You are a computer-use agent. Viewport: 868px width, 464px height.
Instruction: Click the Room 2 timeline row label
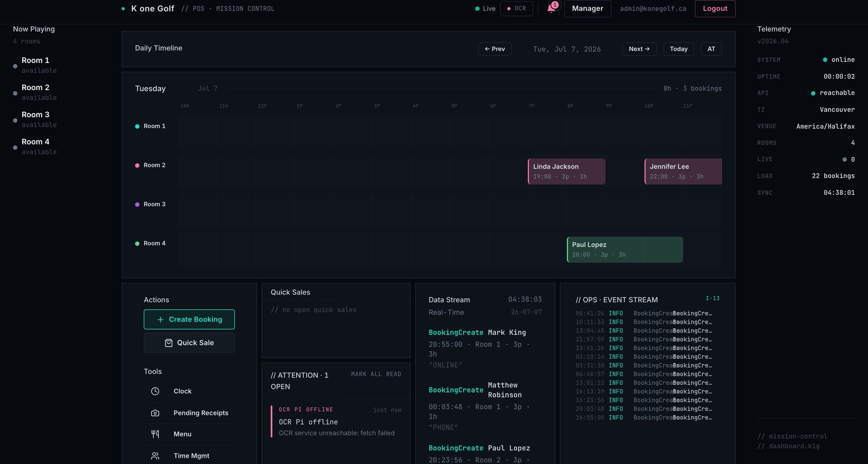[151, 165]
